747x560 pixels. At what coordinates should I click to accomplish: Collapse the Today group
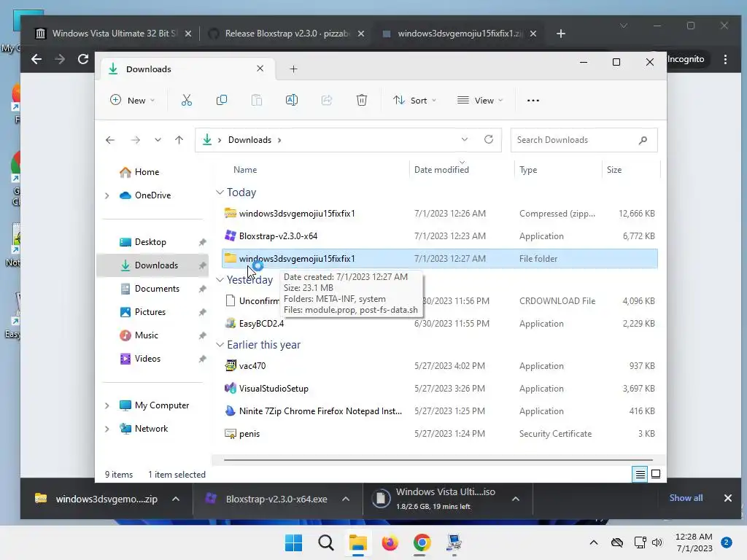[220, 192]
